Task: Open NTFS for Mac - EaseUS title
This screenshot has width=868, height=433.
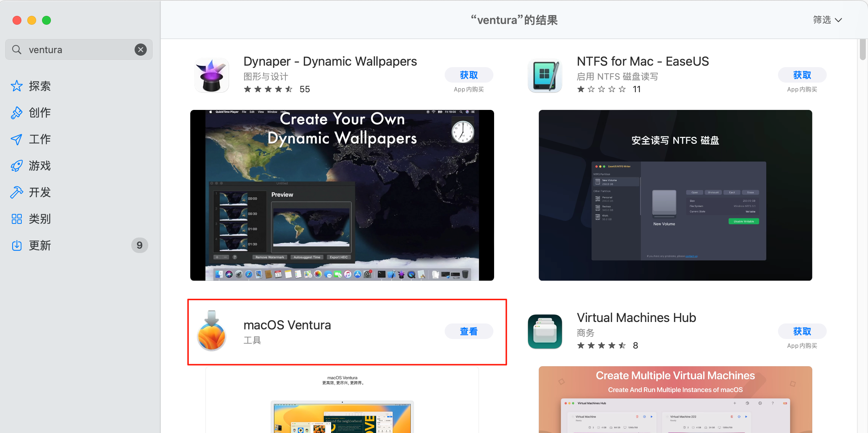Action: click(x=643, y=61)
